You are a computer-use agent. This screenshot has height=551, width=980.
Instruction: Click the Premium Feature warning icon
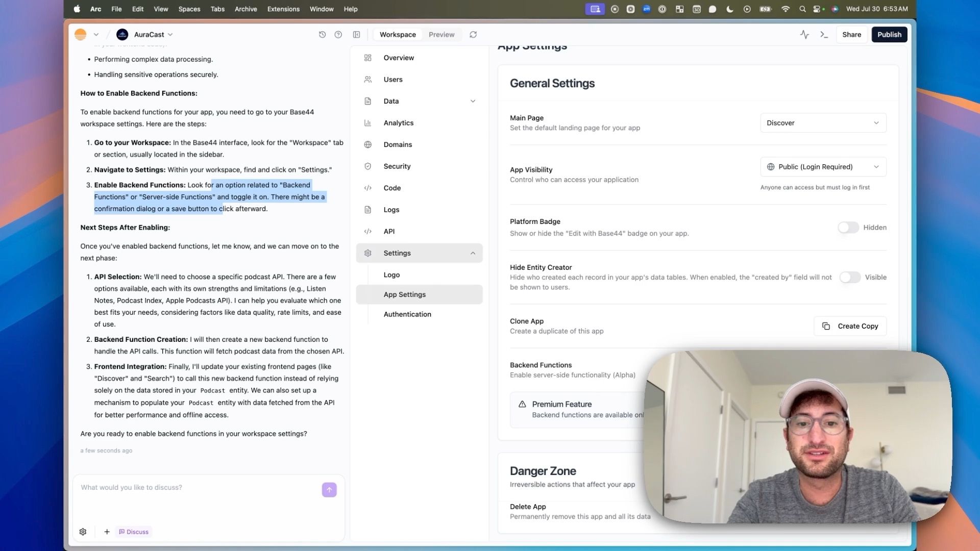pyautogui.click(x=522, y=404)
